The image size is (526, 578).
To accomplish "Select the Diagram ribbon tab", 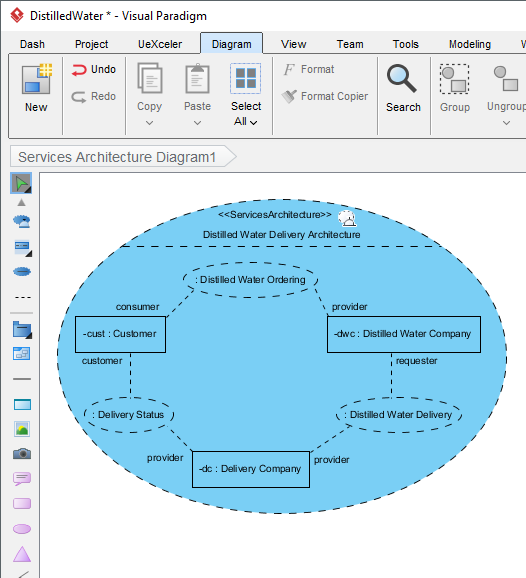I will coord(231,44).
